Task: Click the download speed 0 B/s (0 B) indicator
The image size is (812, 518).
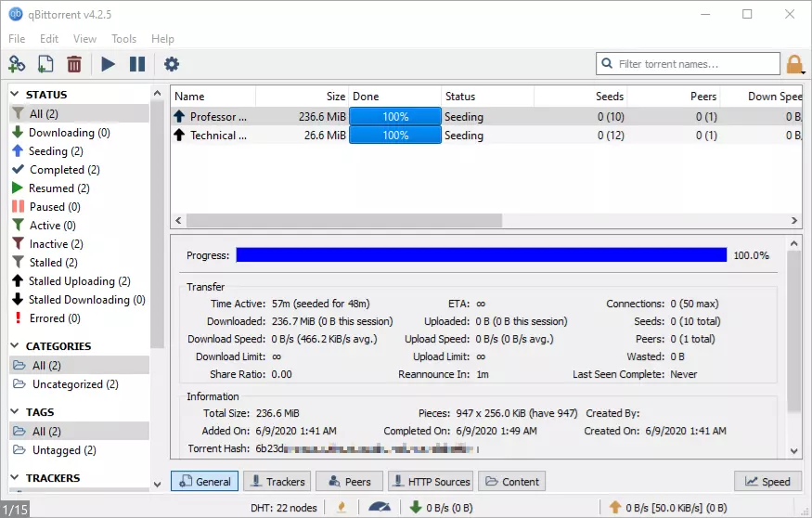Action: click(x=441, y=508)
